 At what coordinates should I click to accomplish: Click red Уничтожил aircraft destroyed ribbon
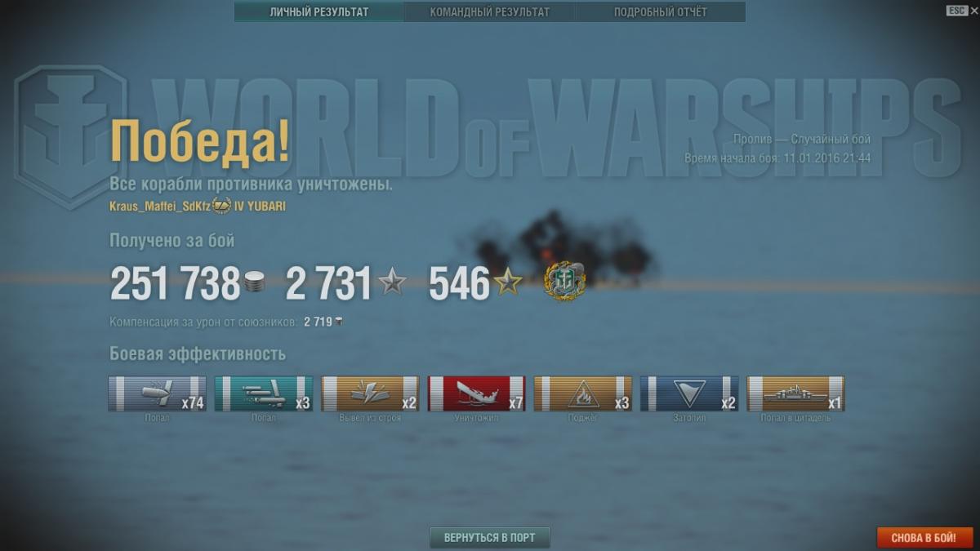[x=477, y=393]
